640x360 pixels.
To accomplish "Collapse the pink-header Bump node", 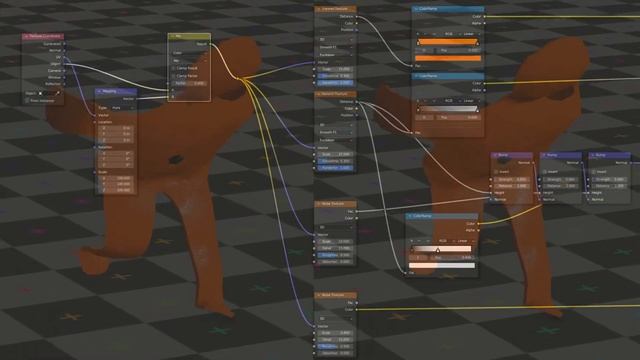I will pos(495,155).
